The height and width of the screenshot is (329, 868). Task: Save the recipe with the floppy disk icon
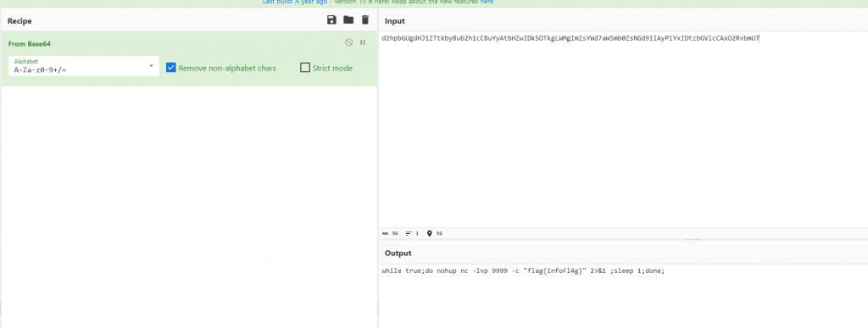tap(331, 20)
